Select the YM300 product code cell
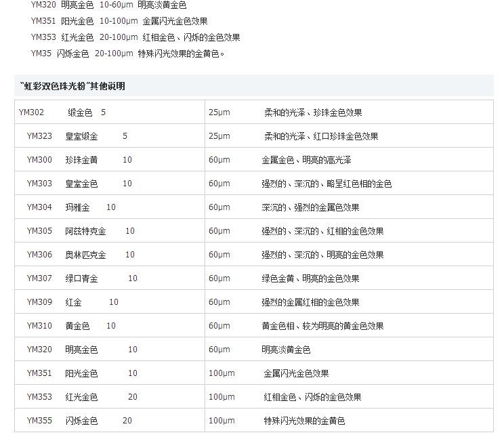This screenshot has height=439, width=504. [x=39, y=160]
